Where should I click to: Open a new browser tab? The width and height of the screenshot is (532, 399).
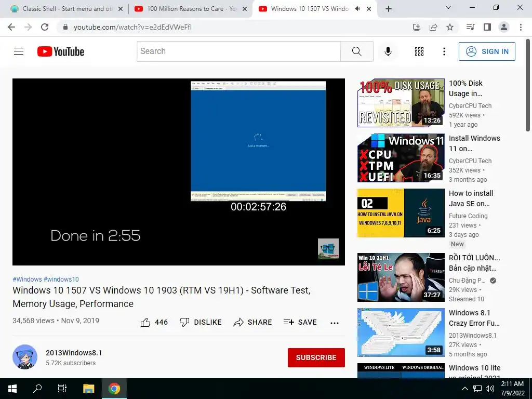pyautogui.click(x=389, y=9)
